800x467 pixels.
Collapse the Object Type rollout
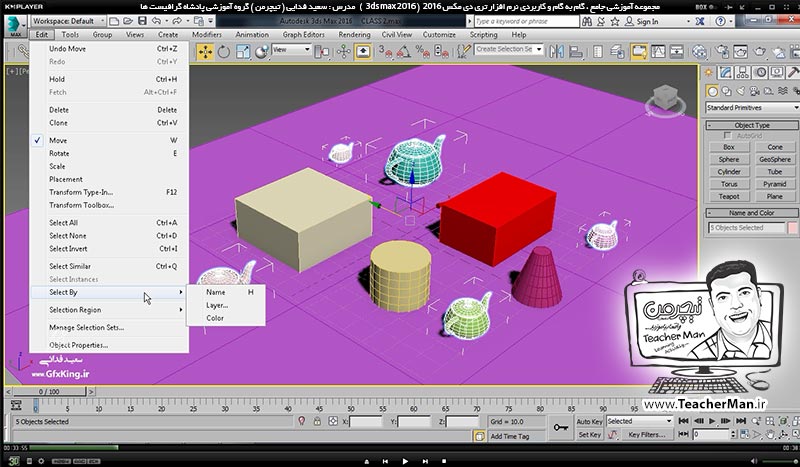[x=752, y=125]
